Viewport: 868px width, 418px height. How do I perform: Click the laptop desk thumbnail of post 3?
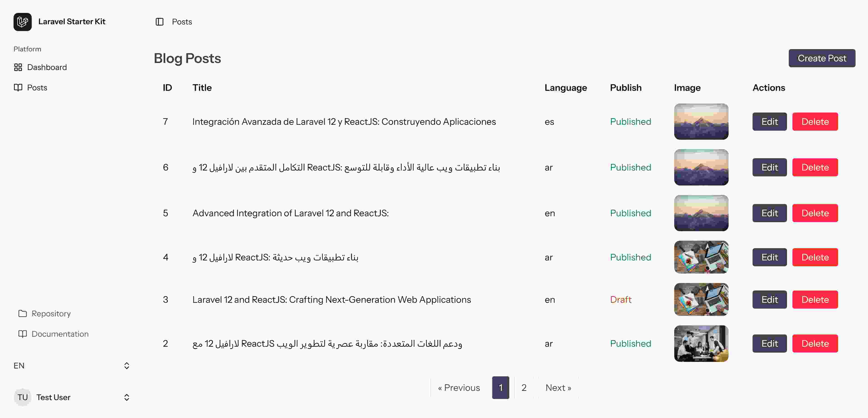click(x=701, y=299)
